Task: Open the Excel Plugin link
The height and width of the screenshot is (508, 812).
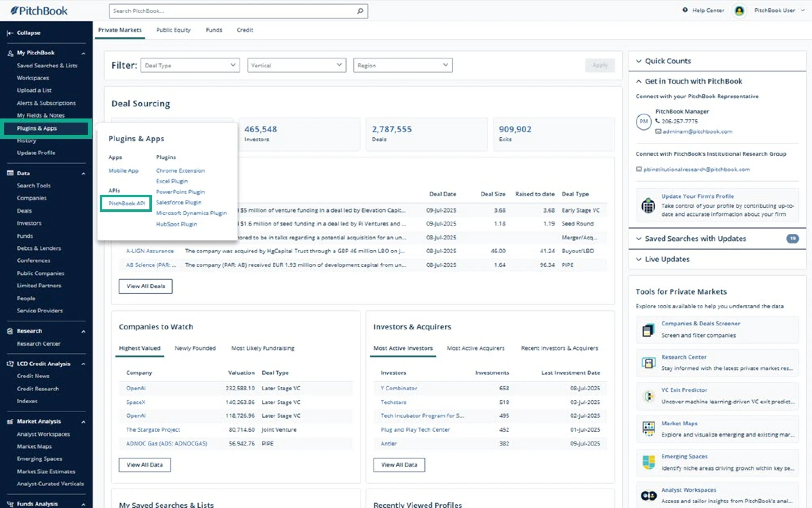Action: click(x=172, y=181)
